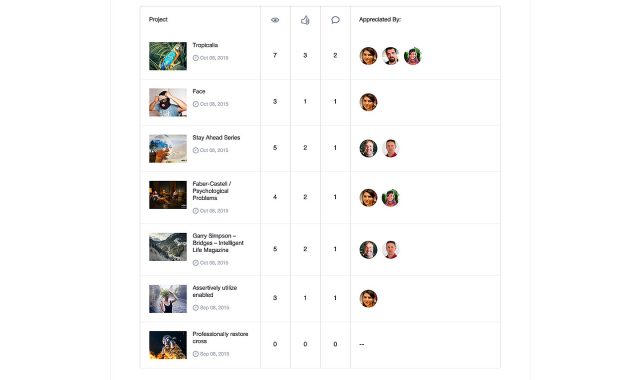Click the Appreciated By column header
This screenshot has height=380, width=640.
point(380,19)
